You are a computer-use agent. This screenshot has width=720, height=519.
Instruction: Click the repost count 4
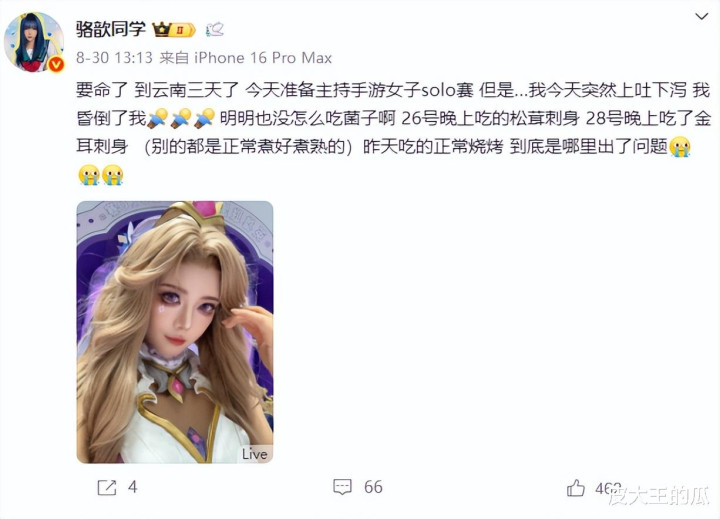133,487
